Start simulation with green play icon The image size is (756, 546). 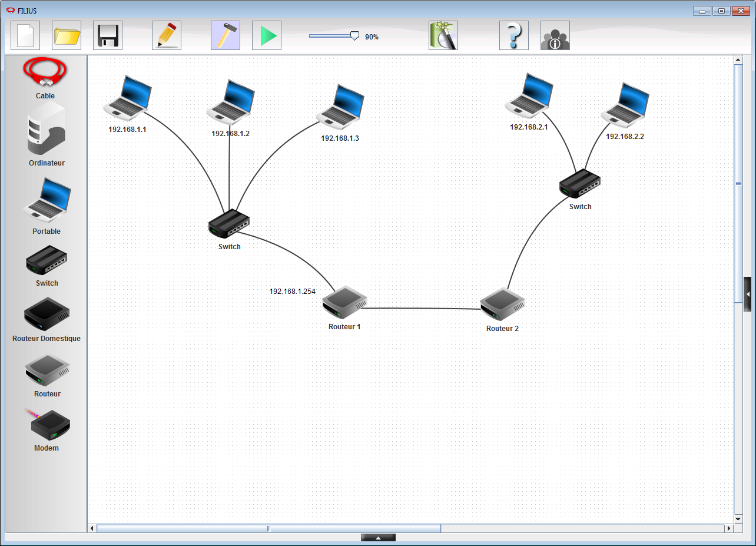click(267, 35)
